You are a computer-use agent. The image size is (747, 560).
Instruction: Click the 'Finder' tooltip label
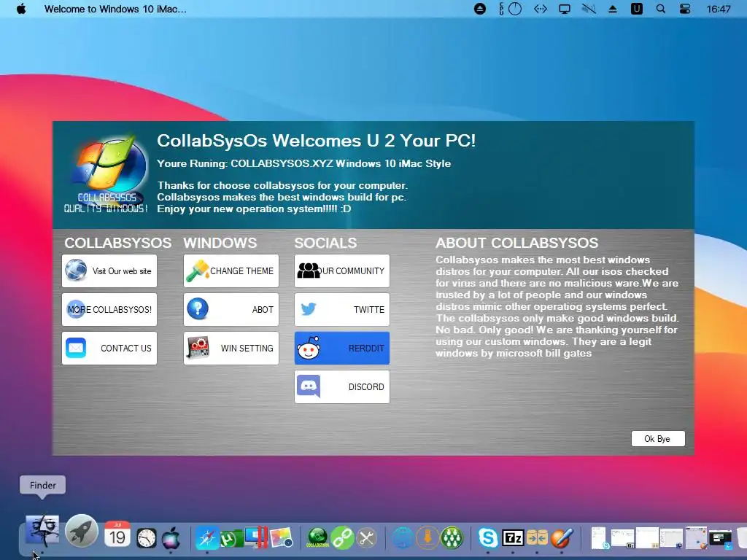coord(42,485)
